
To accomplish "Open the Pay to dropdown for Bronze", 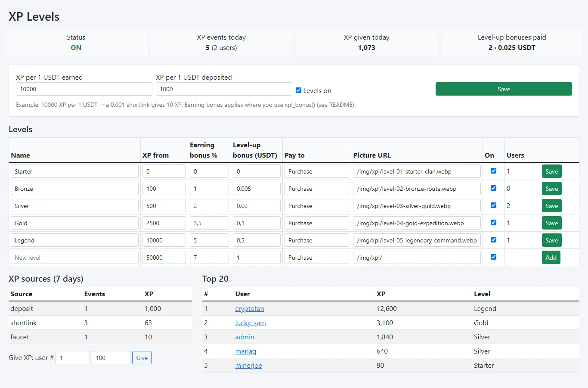I will pyautogui.click(x=317, y=189).
